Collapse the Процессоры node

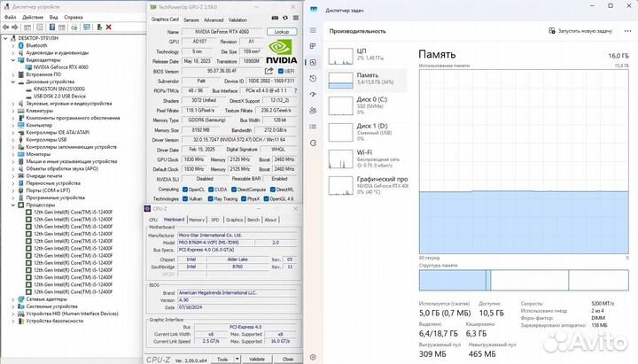pyautogui.click(x=13, y=205)
